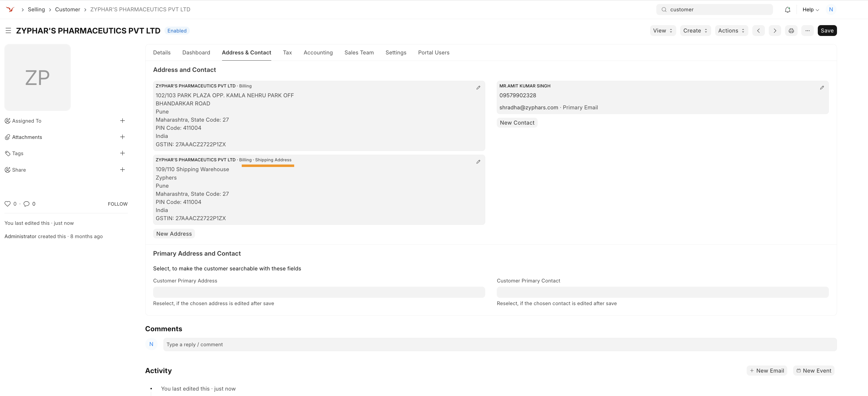Click the New Contact button

[517, 123]
